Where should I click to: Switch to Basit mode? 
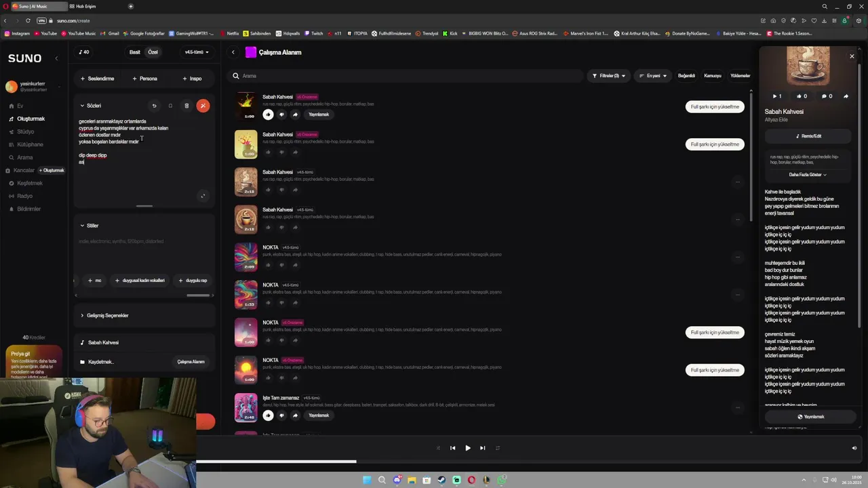135,52
